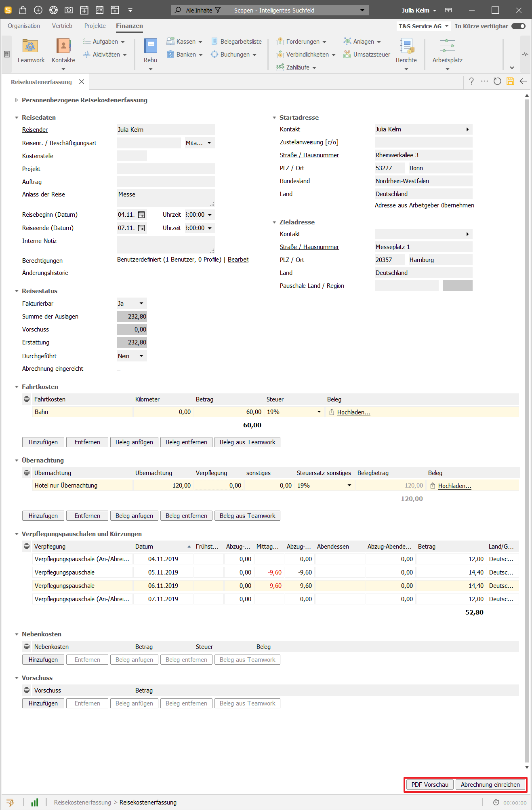Collapse the Fahrtkosten section

[x=17, y=387]
